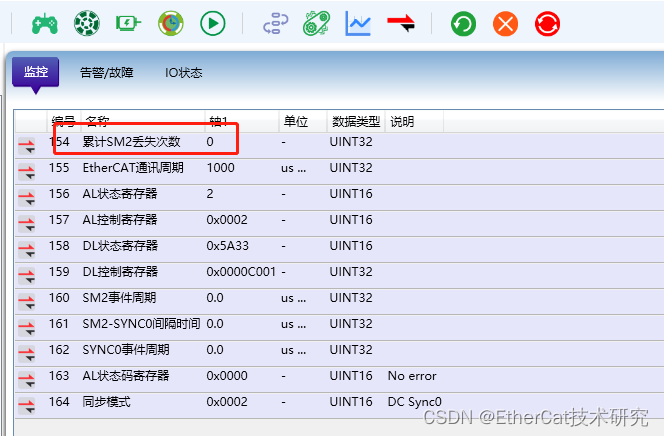664x436 pixels.
Task: Click the green play button
Action: tap(213, 23)
